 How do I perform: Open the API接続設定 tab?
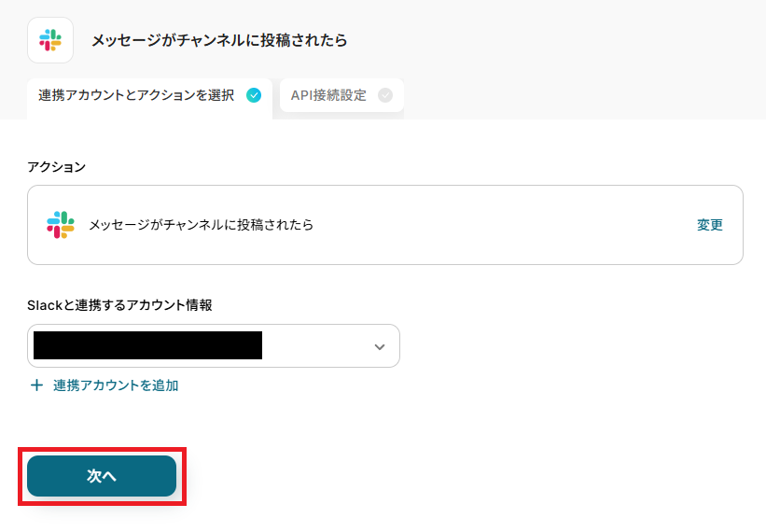coord(328,95)
